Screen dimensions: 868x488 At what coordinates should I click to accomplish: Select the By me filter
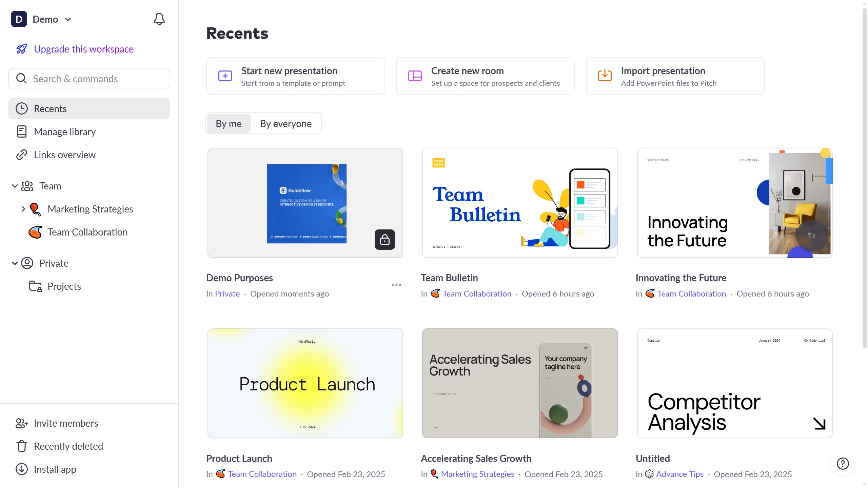coord(229,124)
